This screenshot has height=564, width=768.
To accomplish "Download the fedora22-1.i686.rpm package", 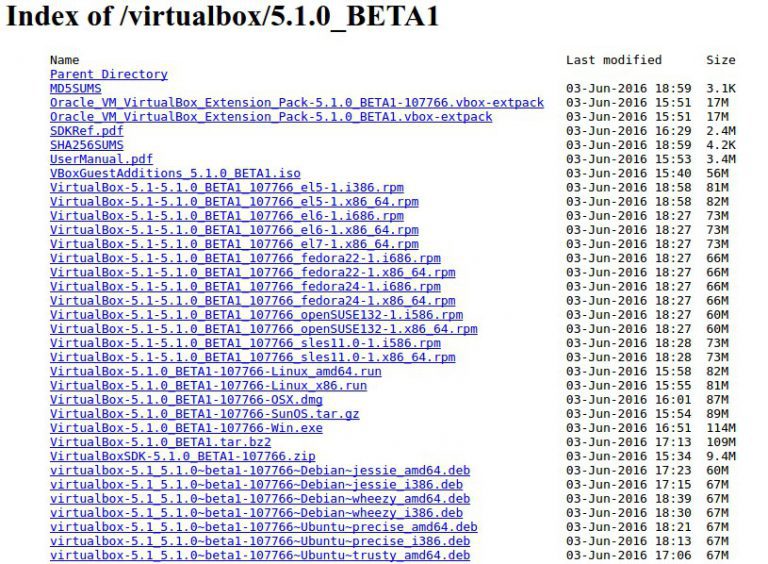I will [x=245, y=258].
